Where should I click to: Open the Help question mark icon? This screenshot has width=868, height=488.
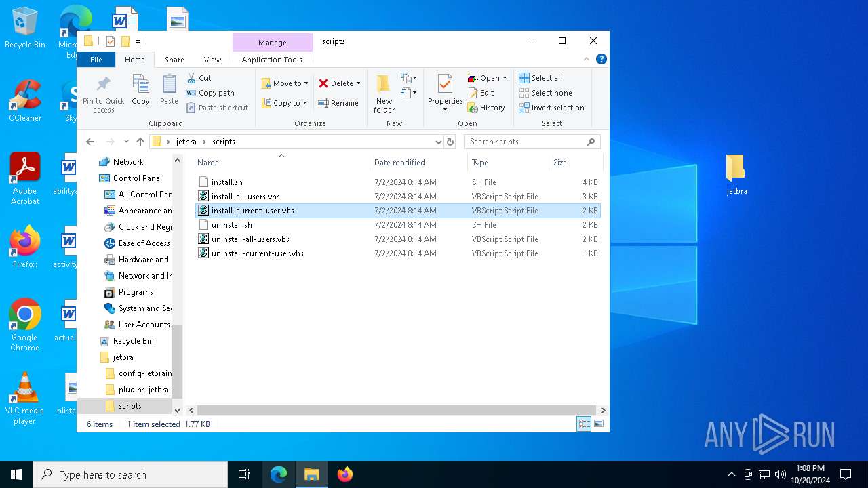[x=601, y=60]
